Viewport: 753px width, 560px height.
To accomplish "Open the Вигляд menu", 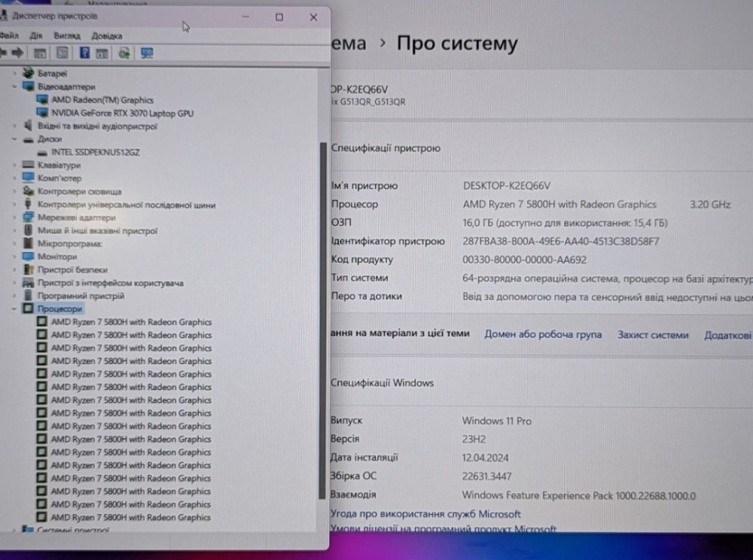I will pyautogui.click(x=67, y=35).
